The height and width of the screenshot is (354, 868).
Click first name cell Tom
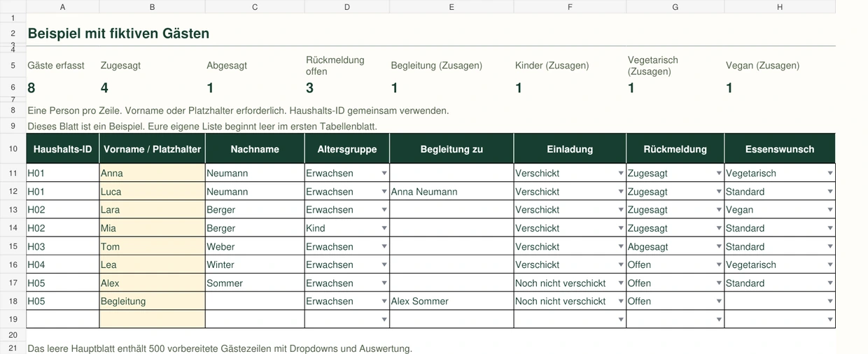click(152, 246)
